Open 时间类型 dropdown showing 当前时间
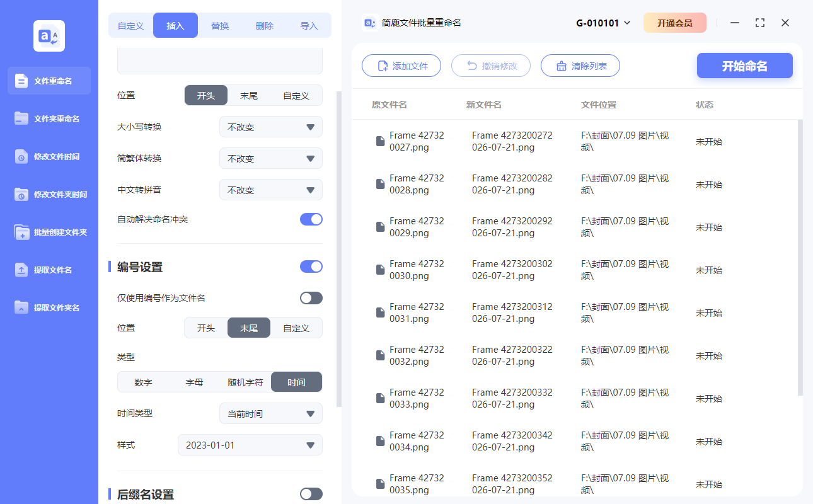This screenshot has height=504, width=813. tap(271, 413)
